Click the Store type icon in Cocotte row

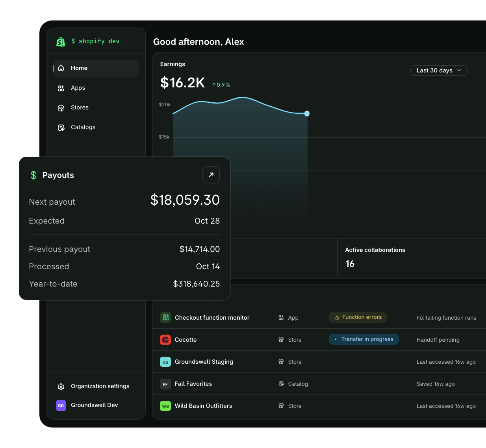[281, 340]
